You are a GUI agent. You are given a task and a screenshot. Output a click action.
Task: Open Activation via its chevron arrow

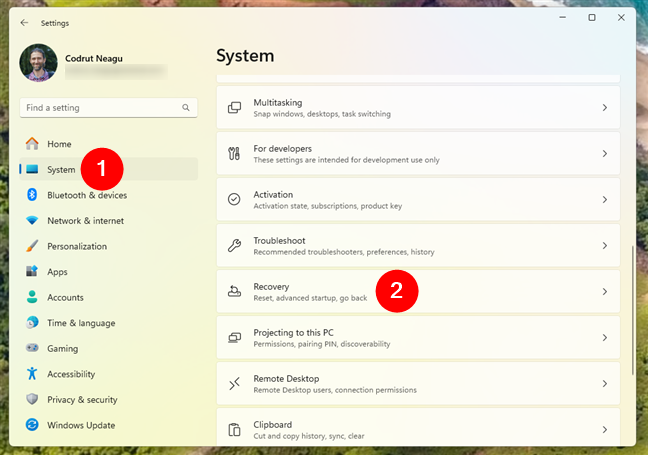pyautogui.click(x=605, y=199)
